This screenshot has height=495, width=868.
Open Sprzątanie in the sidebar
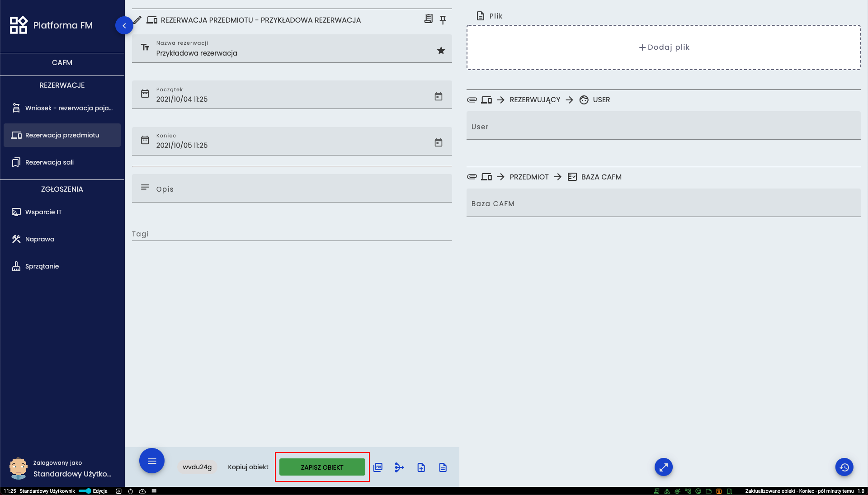pyautogui.click(x=62, y=266)
